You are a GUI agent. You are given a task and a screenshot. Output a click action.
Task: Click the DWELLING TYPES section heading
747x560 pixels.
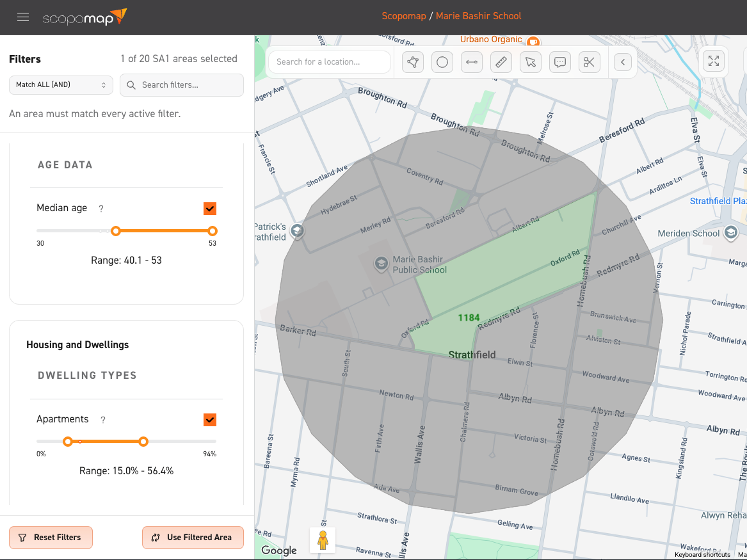[x=87, y=376]
